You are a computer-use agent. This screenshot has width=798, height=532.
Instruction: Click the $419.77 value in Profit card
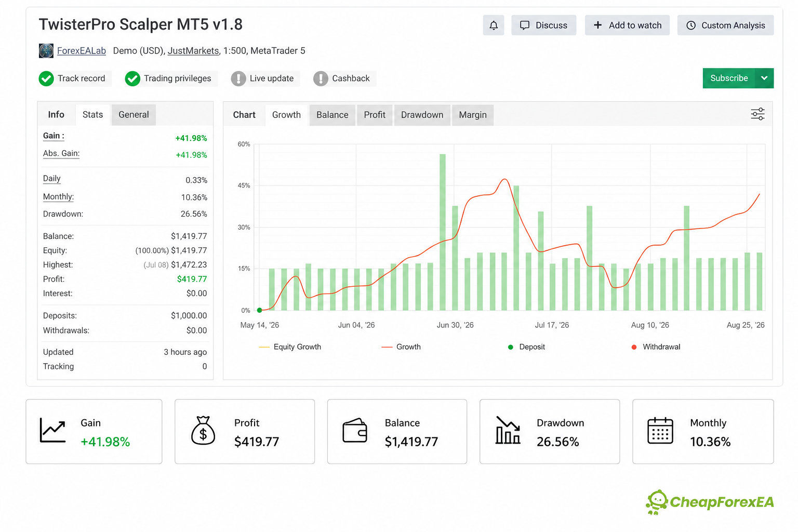[257, 442]
